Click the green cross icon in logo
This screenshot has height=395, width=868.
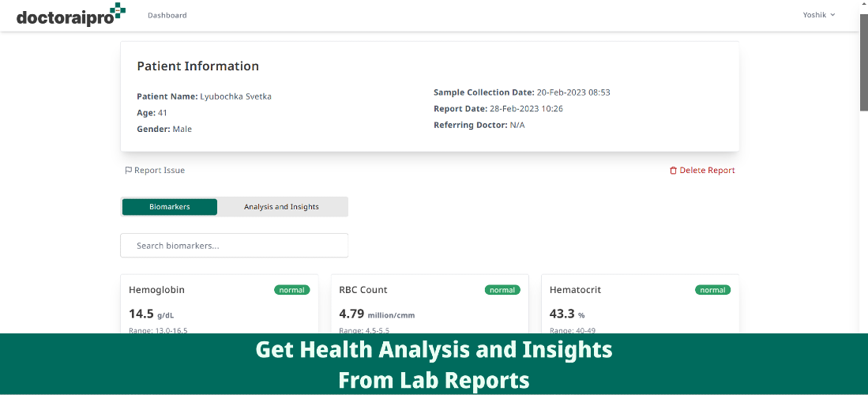[x=117, y=9]
